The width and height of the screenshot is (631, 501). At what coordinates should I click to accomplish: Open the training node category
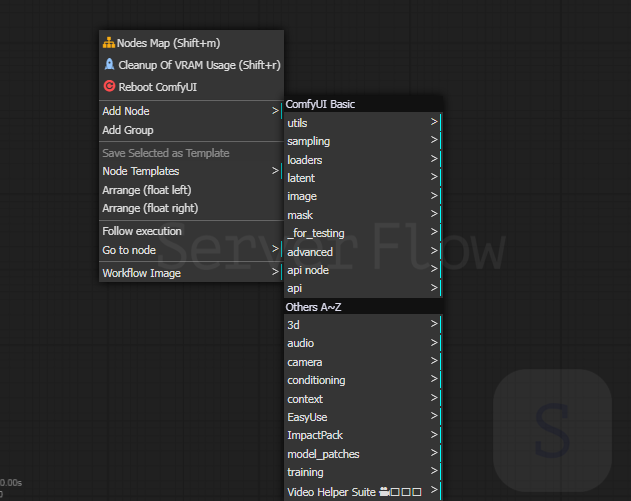point(363,472)
